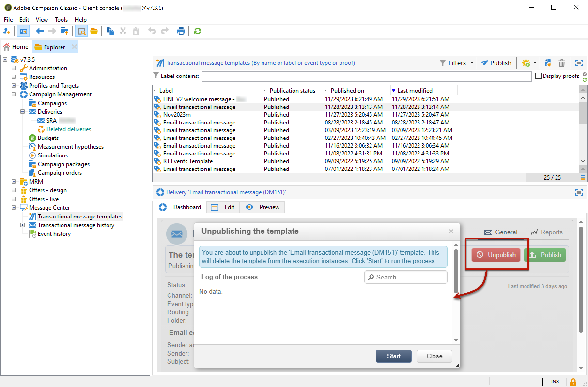Click the delete trash icon in list header
This screenshot has width=588, height=387.
click(x=562, y=63)
